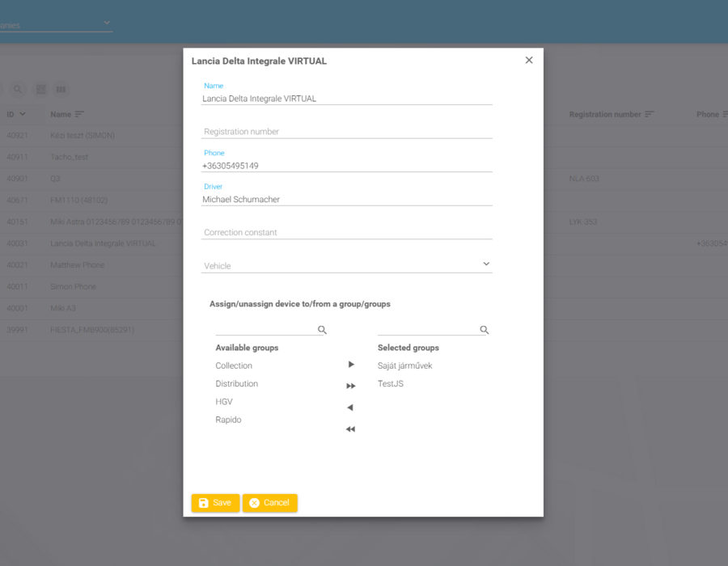The height and width of the screenshot is (566, 728).
Task: Edit the Phone number field
Action: pyautogui.click(x=347, y=166)
